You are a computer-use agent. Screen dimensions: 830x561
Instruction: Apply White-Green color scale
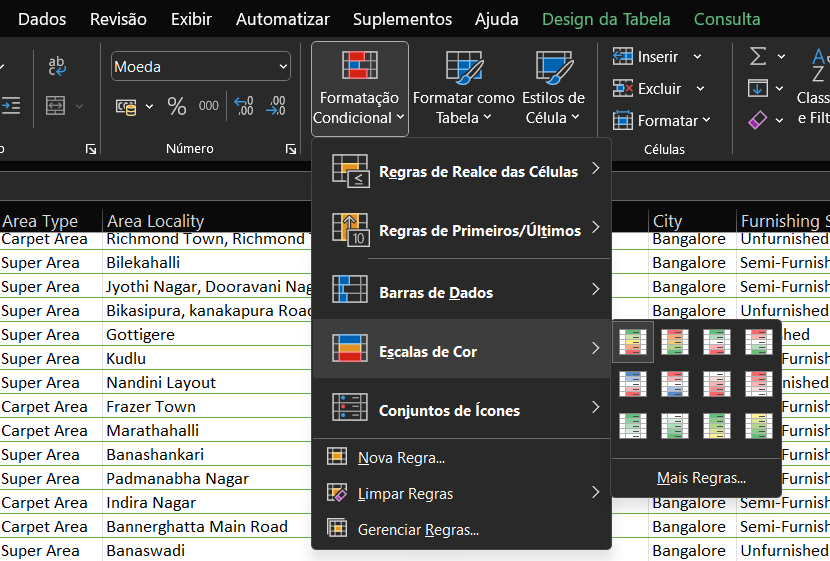point(675,426)
